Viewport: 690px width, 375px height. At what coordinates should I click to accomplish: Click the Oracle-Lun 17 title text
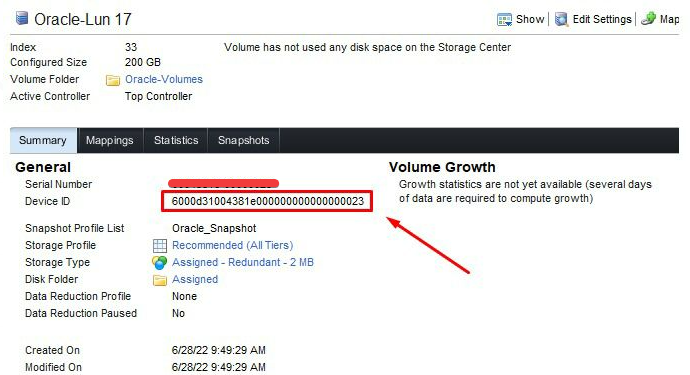tap(83, 19)
